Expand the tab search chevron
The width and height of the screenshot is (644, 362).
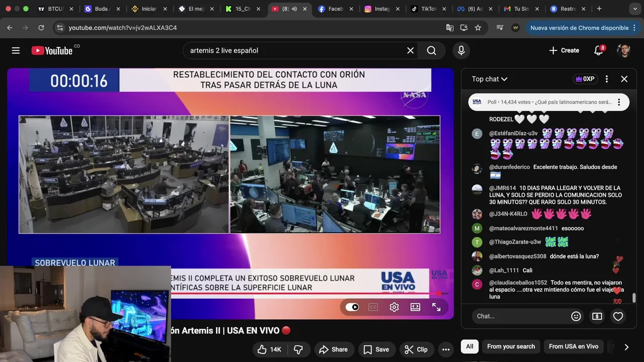[635, 9]
